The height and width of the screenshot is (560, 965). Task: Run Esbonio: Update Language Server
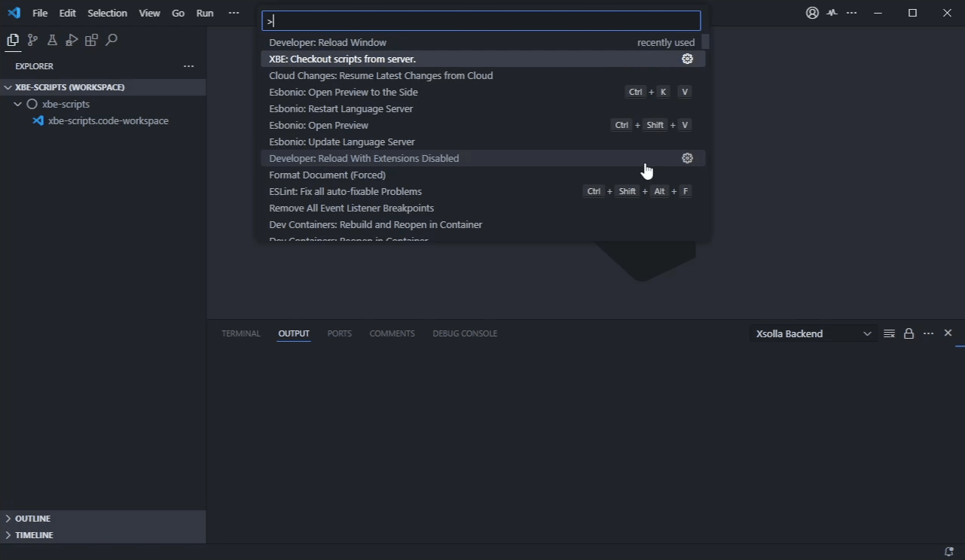[483, 142]
